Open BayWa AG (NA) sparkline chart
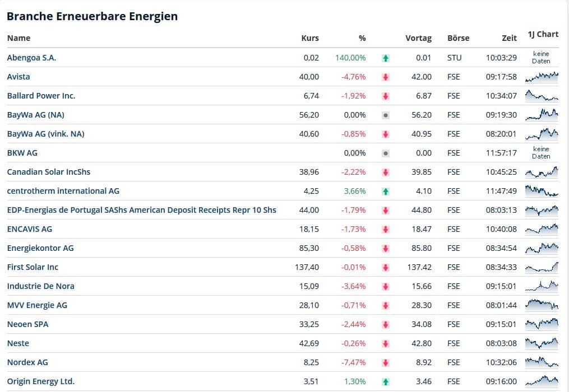The height and width of the screenshot is (392, 569). [542, 115]
